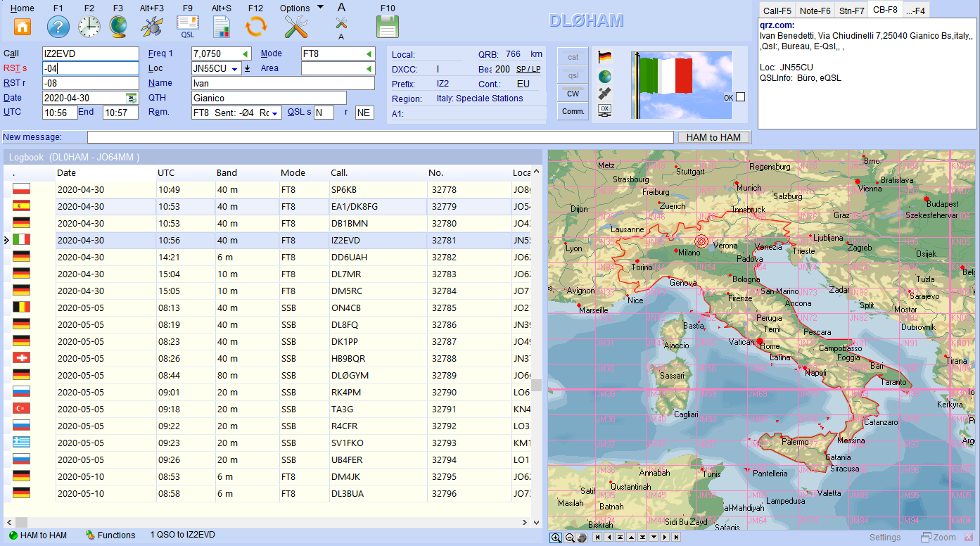Switch to the Stn-F7 tab
This screenshot has width=980, height=546.
point(852,11)
